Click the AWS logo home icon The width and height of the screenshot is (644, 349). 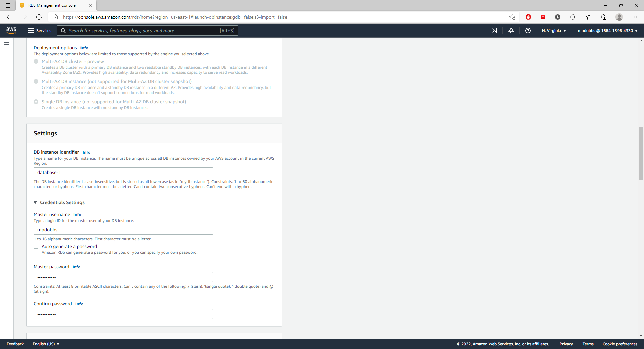[x=11, y=31]
